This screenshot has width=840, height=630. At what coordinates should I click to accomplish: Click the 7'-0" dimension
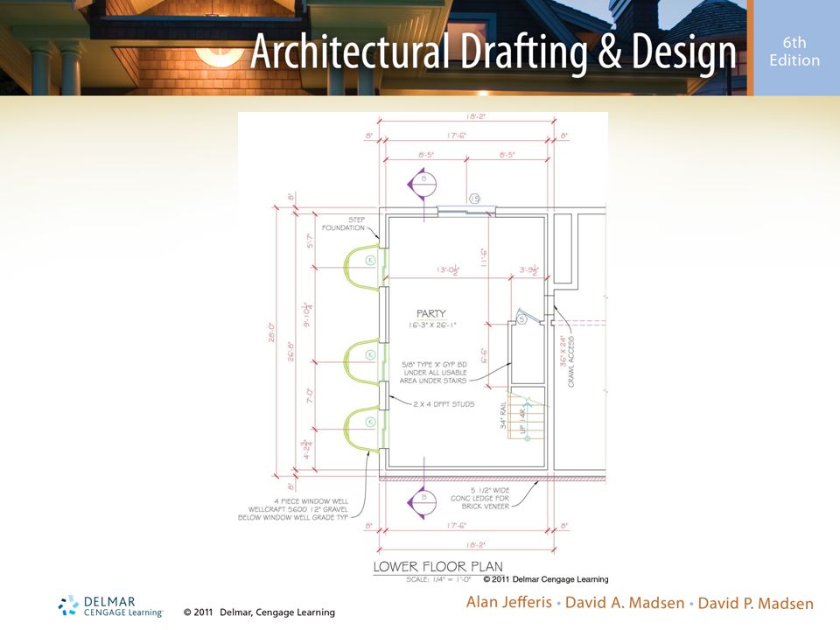310,395
